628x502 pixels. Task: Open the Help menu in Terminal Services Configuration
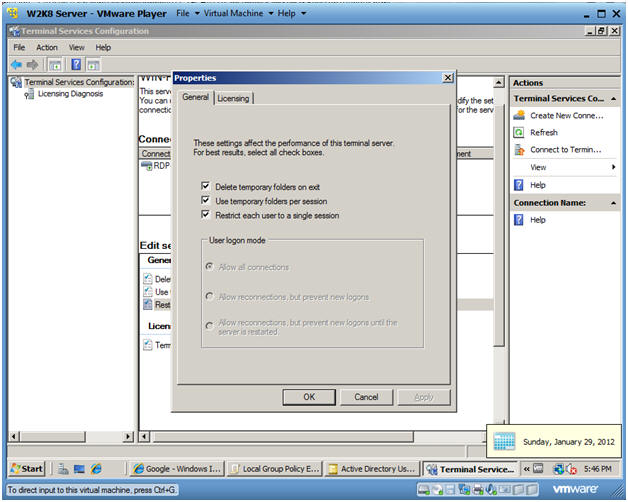(103, 47)
